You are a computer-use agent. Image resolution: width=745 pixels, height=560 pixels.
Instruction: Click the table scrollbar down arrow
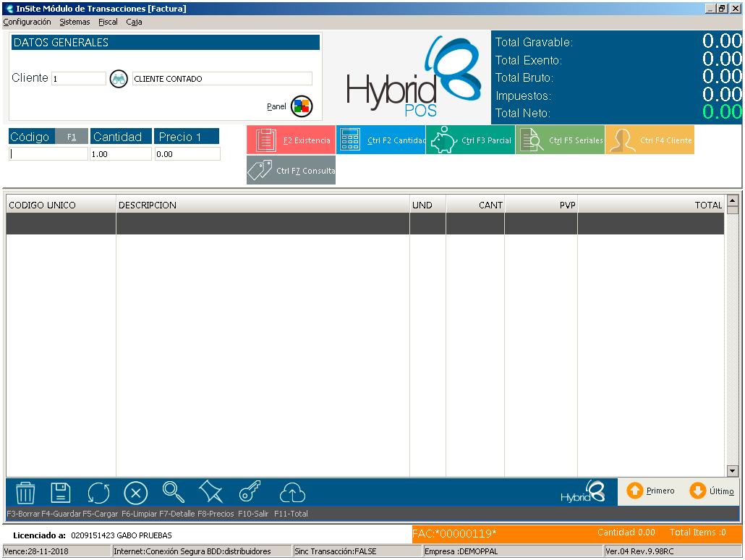click(732, 471)
